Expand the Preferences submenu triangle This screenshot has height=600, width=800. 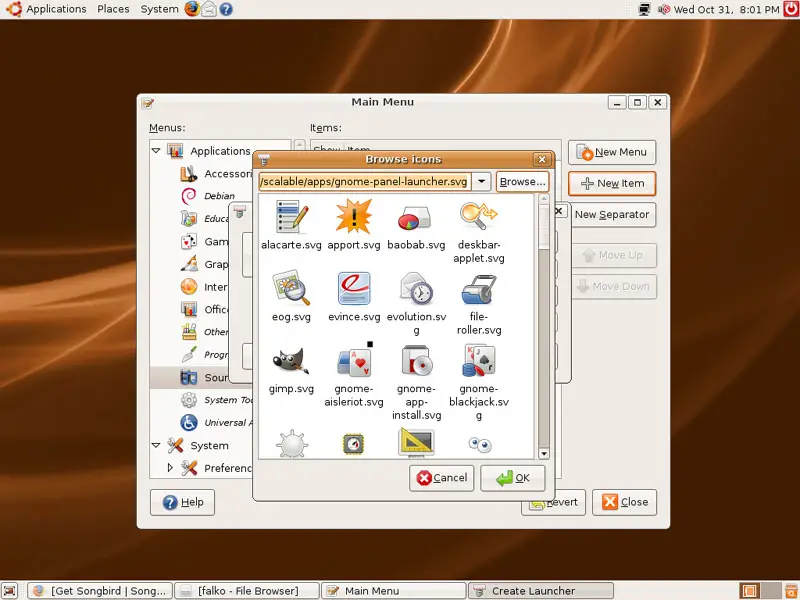coord(170,468)
